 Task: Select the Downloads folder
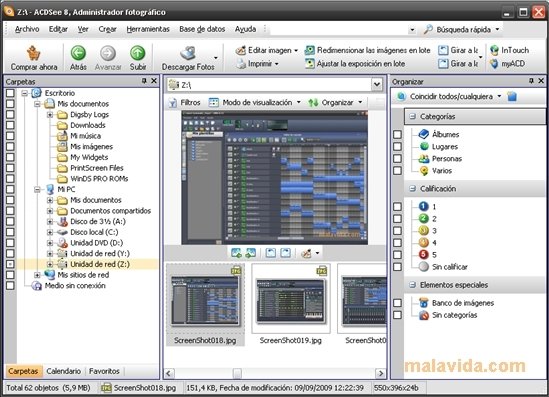[88, 125]
